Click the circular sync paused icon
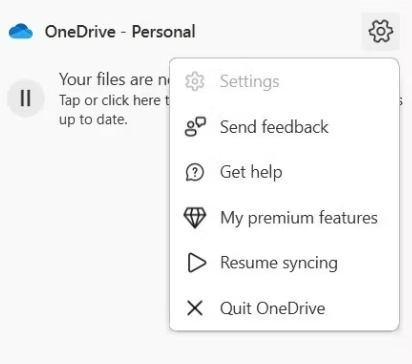Viewport: 412px width, 364px height. click(x=26, y=98)
